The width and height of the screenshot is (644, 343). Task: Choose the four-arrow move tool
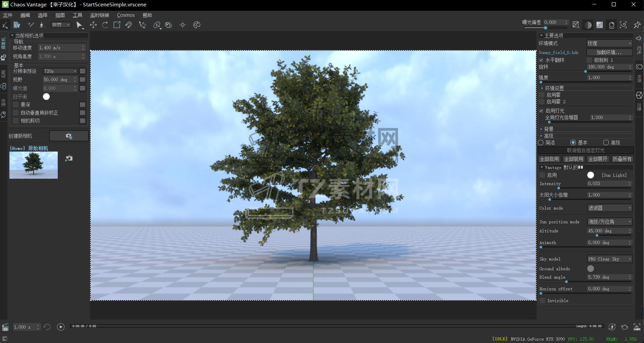(93, 25)
